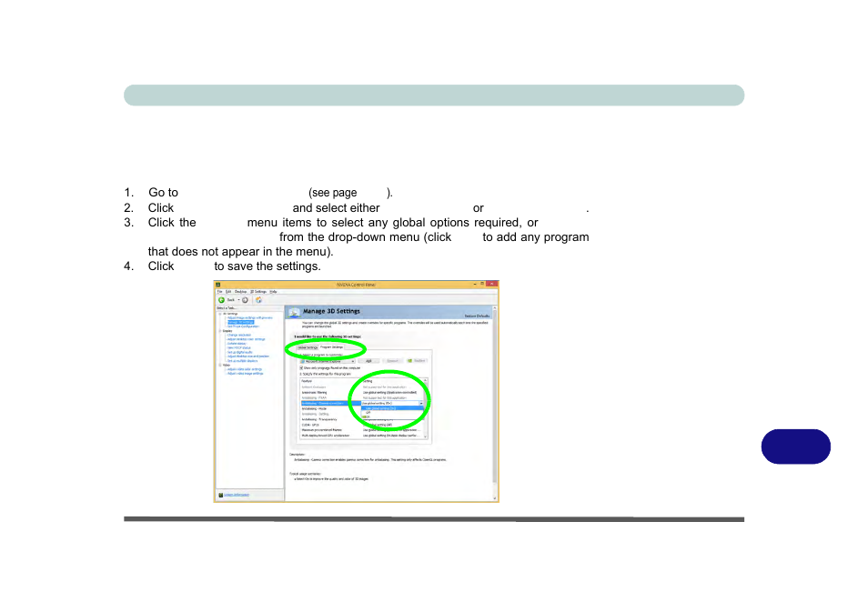Select Adjust video color settings task
868x612 pixels.
tap(245, 369)
